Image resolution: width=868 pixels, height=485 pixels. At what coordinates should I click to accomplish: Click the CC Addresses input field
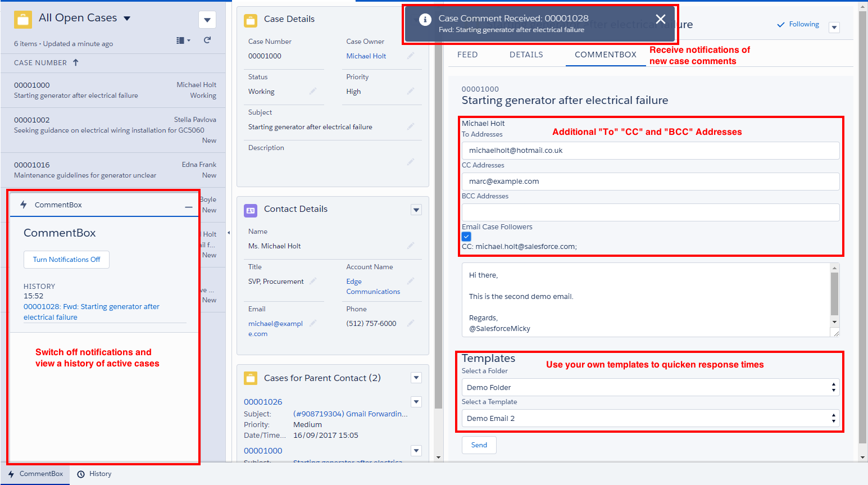click(x=650, y=182)
